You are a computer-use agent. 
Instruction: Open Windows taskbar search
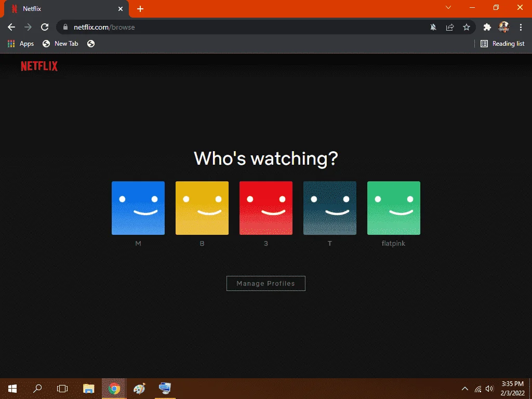click(37, 389)
